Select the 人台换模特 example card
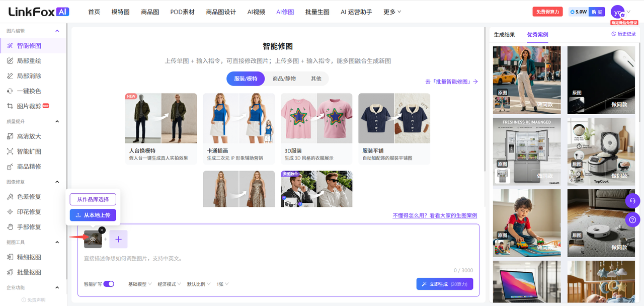The height and width of the screenshot is (306, 644). coord(161,128)
